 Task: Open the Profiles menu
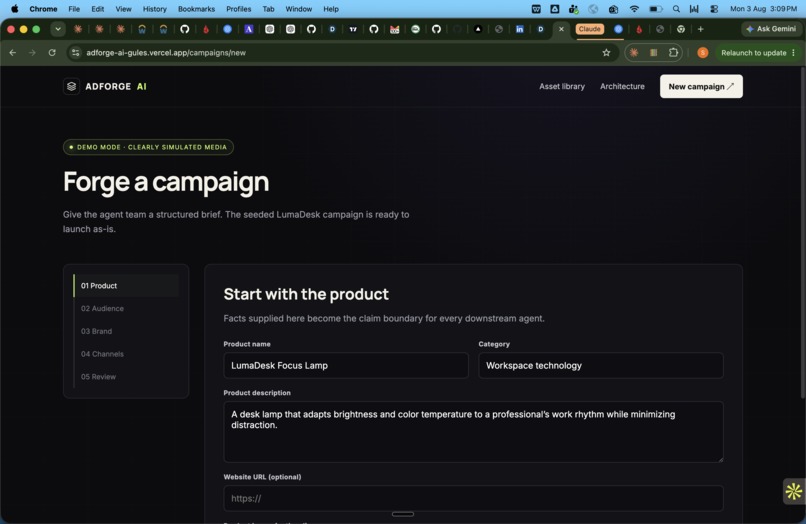coord(239,9)
